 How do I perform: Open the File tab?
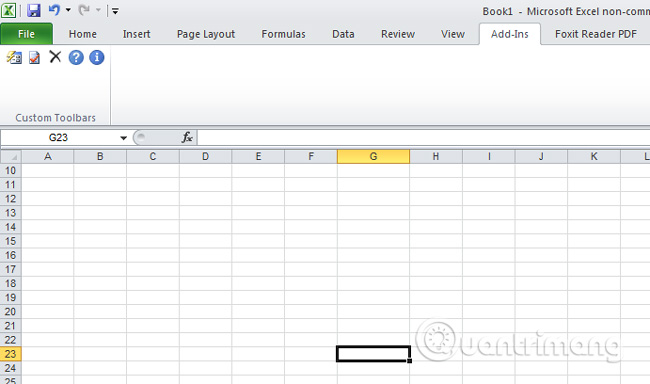27,34
